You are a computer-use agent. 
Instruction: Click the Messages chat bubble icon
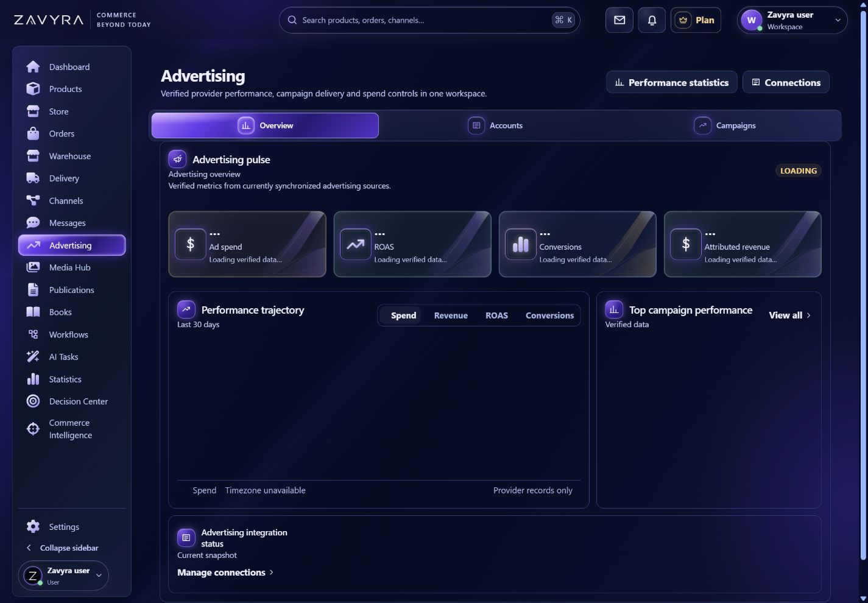pos(34,223)
